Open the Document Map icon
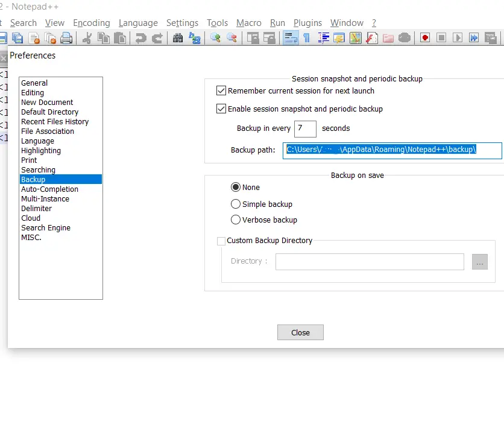This screenshot has width=504, height=421. pyautogui.click(x=356, y=38)
